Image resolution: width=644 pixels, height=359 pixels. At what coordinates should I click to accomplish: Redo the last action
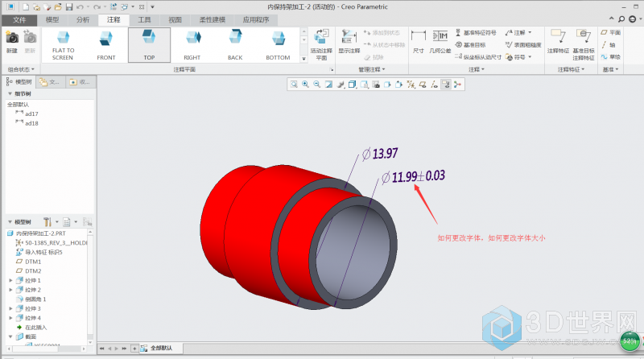point(97,7)
